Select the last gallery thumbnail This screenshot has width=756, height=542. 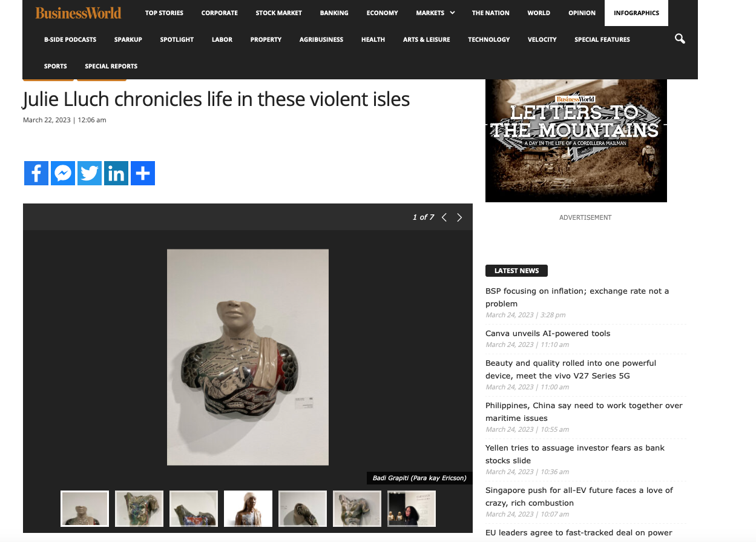point(412,509)
